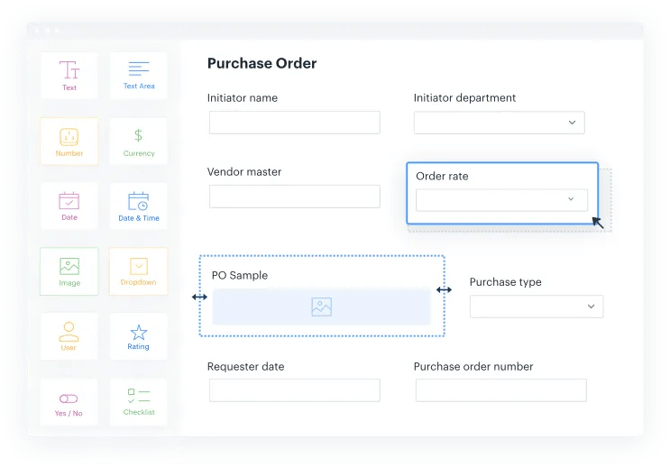Click the right handle of PO Sample
The height and width of the screenshot is (467, 670).
click(x=444, y=290)
